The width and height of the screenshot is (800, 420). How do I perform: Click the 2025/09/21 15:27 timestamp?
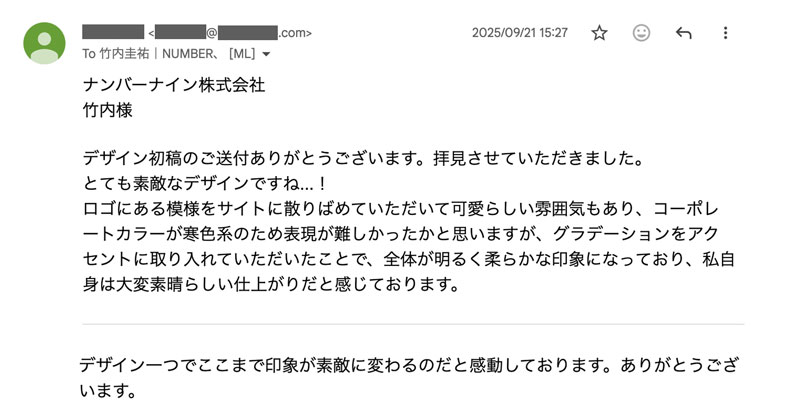pyautogui.click(x=519, y=33)
